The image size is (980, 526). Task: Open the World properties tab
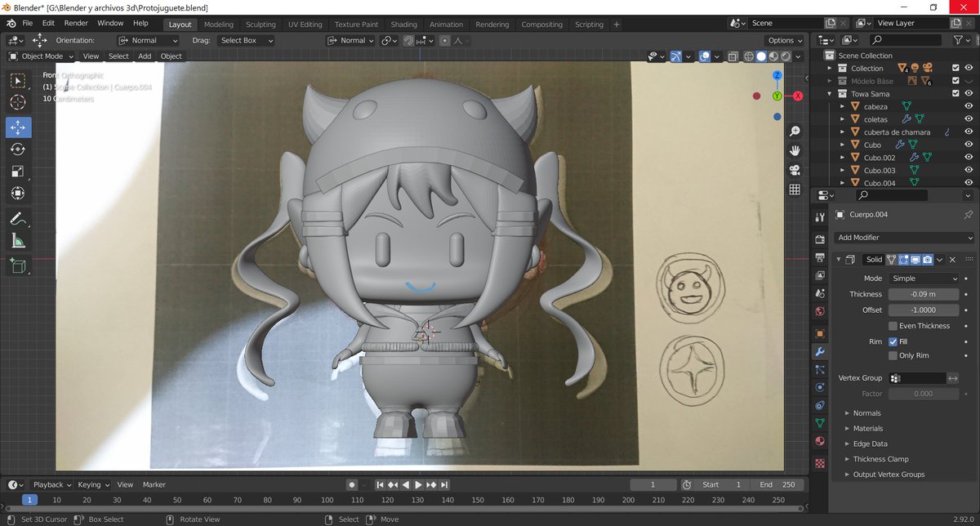click(820, 311)
